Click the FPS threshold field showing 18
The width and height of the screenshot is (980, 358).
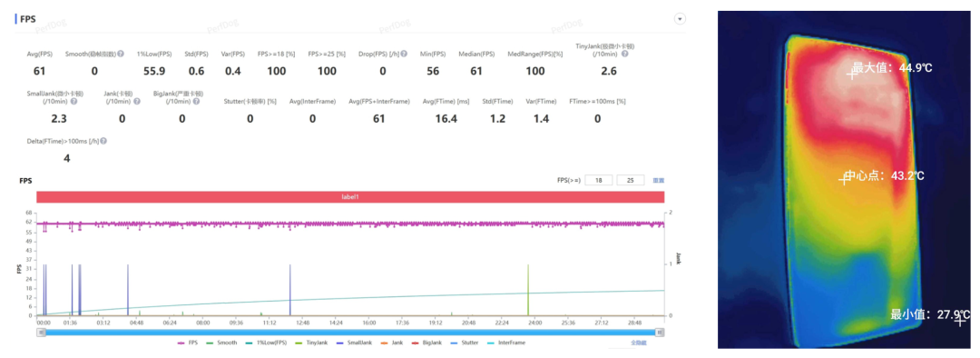click(x=599, y=180)
